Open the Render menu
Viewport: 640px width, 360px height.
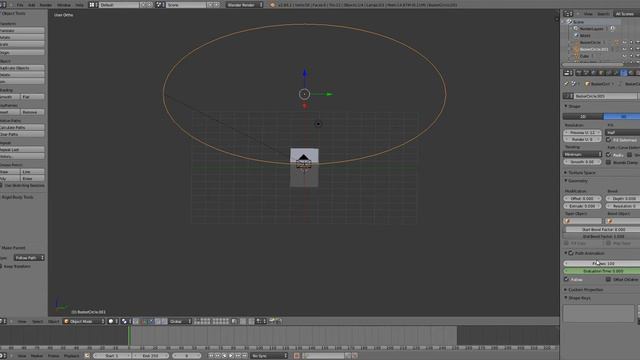46,5
